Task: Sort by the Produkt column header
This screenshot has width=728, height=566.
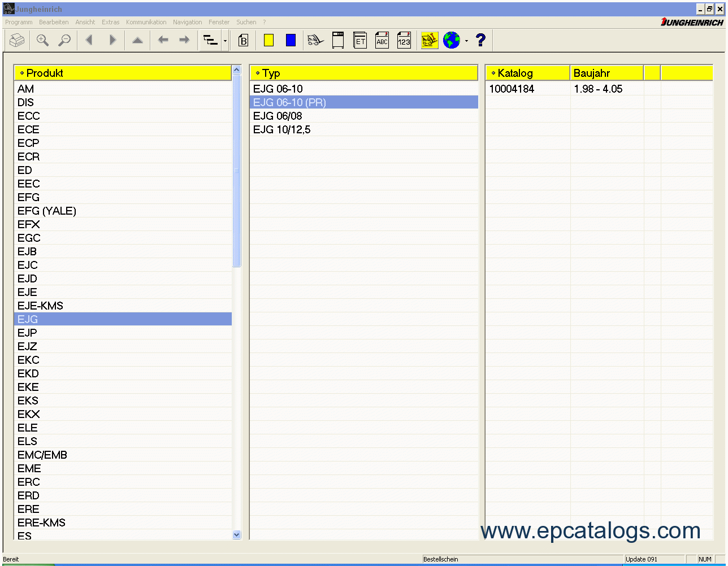Action: 123,73
